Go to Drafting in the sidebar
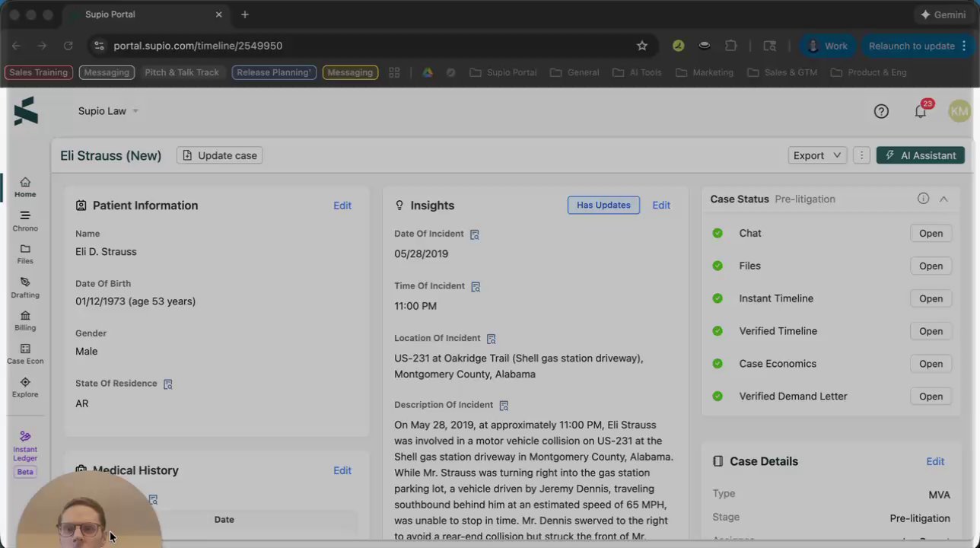Viewport: 980px width, 548px height. point(25,287)
